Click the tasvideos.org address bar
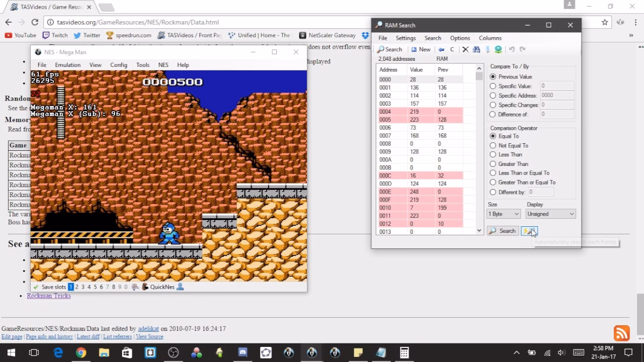Image resolution: width=644 pixels, height=362 pixels. tap(322, 22)
